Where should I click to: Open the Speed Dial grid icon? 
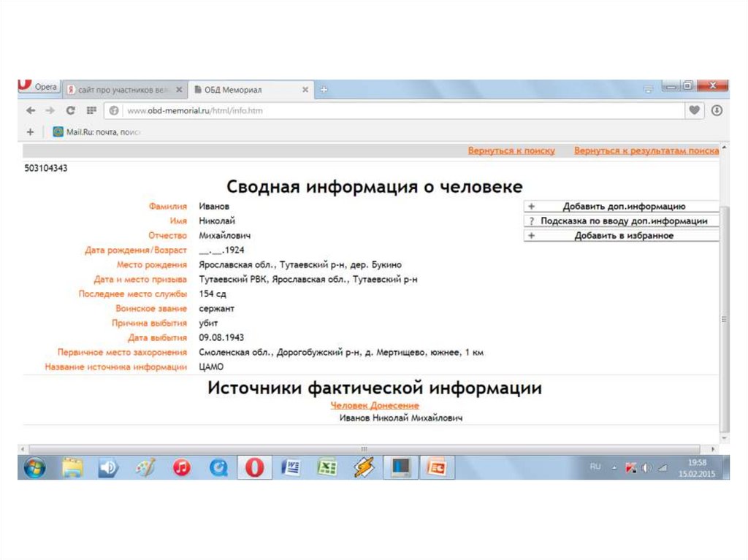pyautogui.click(x=91, y=110)
